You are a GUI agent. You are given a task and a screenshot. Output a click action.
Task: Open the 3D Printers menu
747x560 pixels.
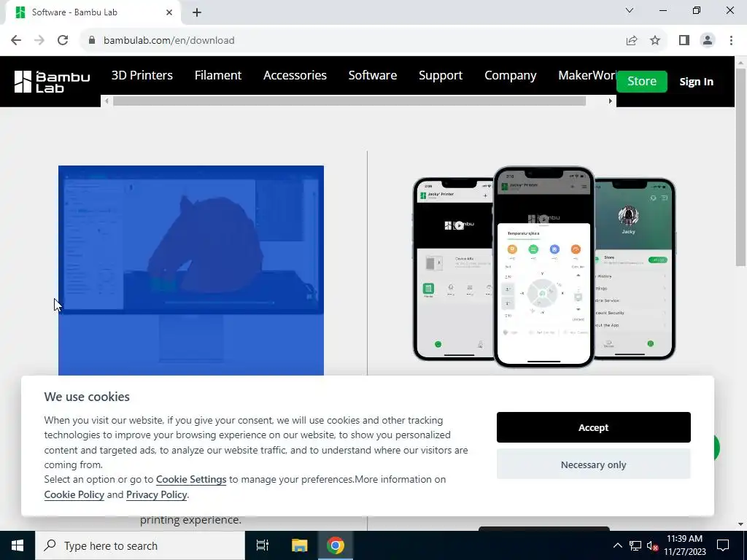click(x=142, y=75)
